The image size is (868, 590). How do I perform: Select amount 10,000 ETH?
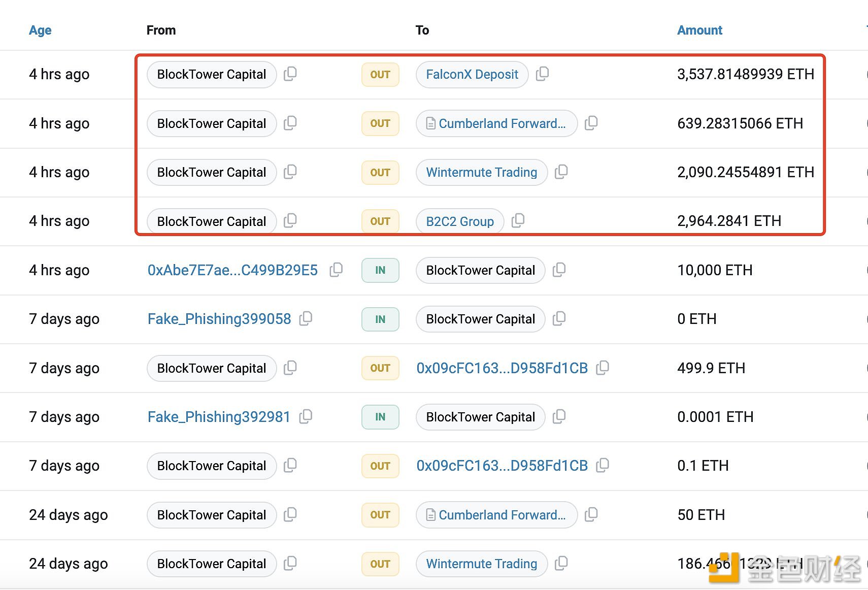point(715,270)
